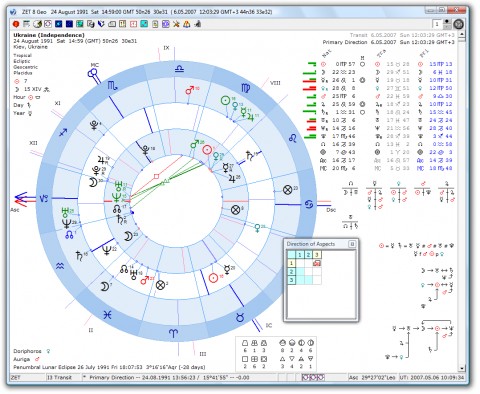Select the Primary Direction date line
The image size is (480, 394).
(x=388, y=42)
